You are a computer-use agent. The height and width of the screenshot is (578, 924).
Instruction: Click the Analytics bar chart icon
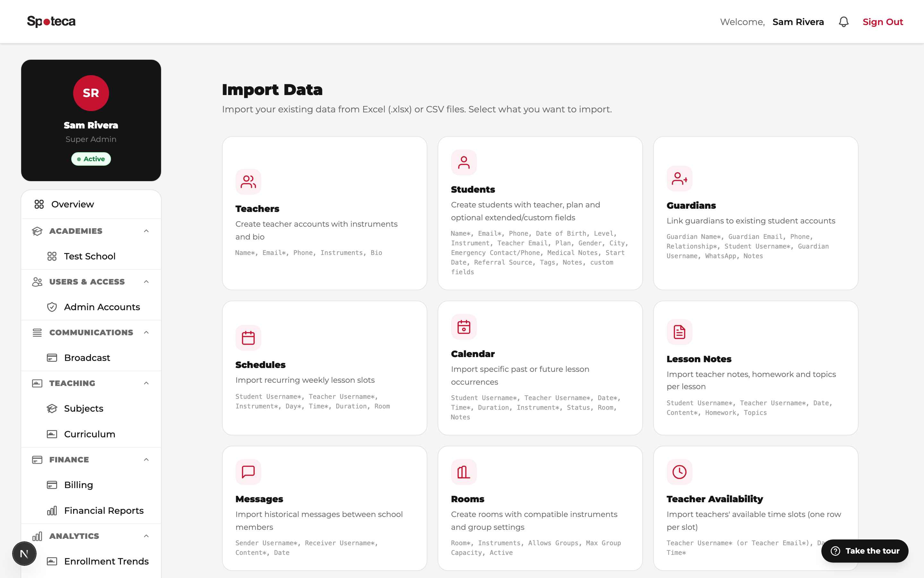37,536
